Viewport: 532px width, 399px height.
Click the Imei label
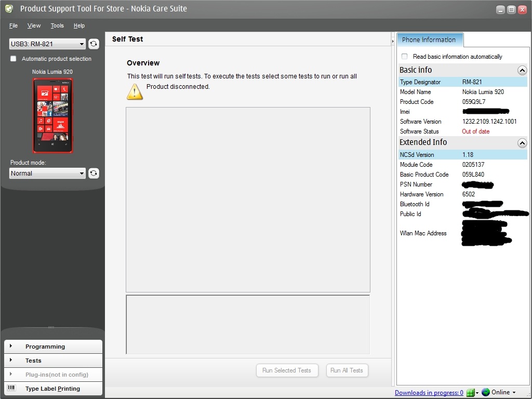405,112
